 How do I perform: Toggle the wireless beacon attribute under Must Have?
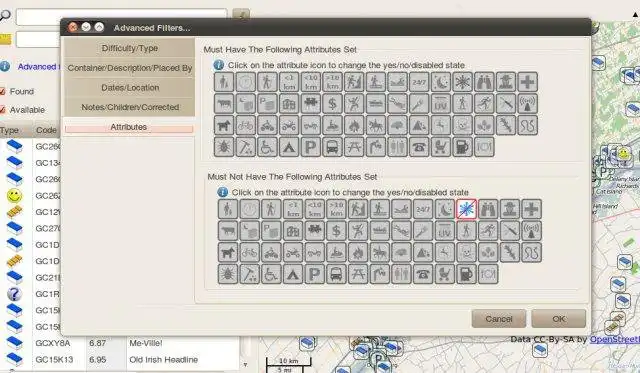pos(527,104)
